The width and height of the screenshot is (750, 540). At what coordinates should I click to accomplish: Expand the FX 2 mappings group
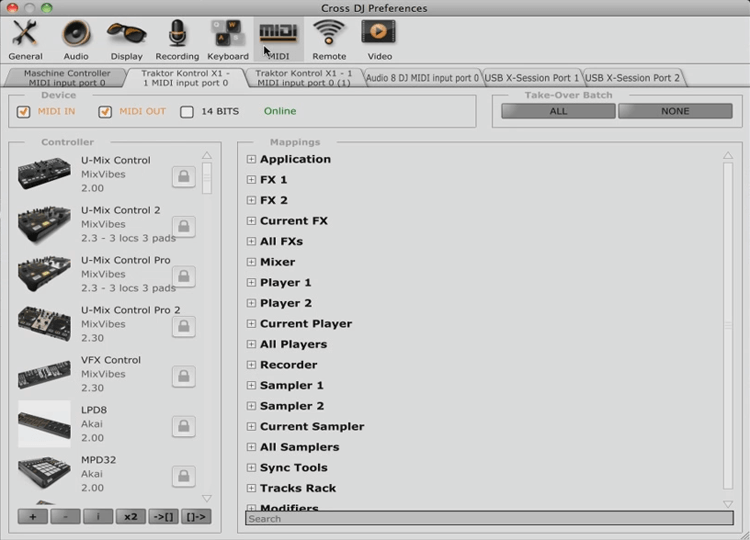[x=251, y=200]
